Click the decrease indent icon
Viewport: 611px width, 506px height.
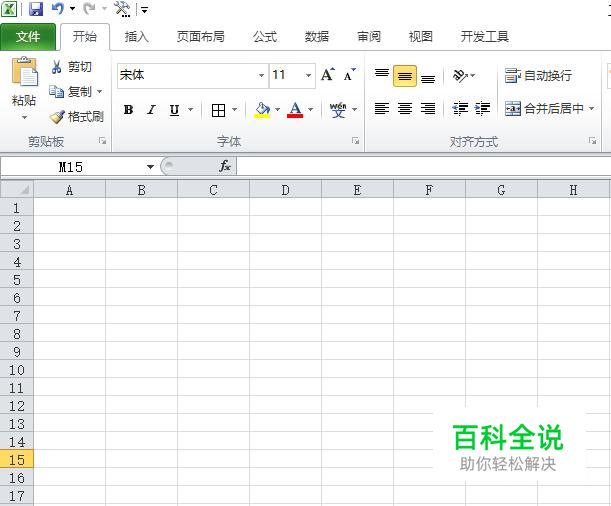460,109
